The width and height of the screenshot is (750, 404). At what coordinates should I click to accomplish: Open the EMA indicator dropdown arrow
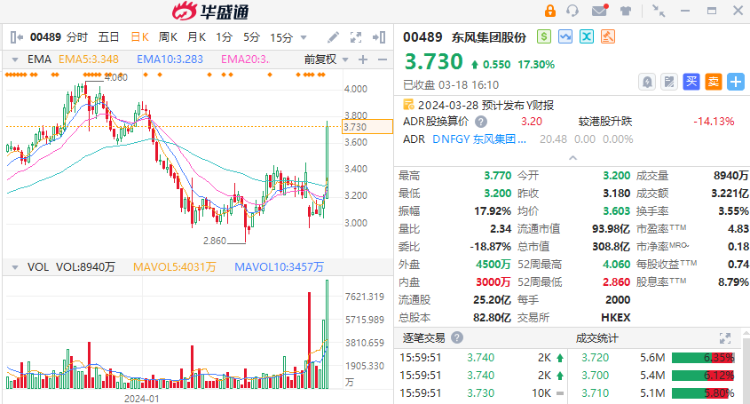click(x=15, y=60)
